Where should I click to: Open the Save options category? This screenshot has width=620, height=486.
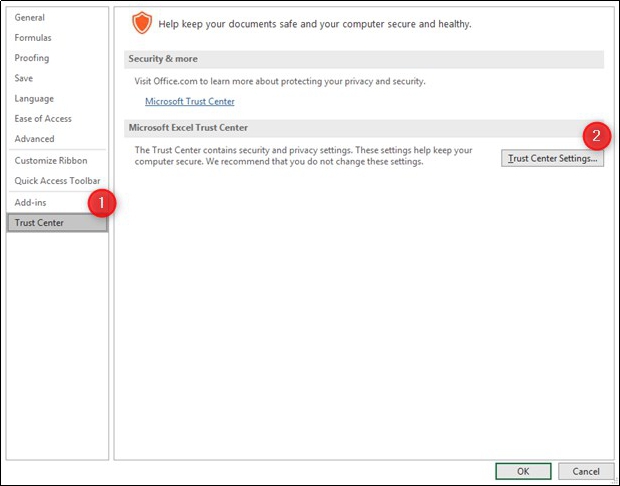[x=24, y=78]
